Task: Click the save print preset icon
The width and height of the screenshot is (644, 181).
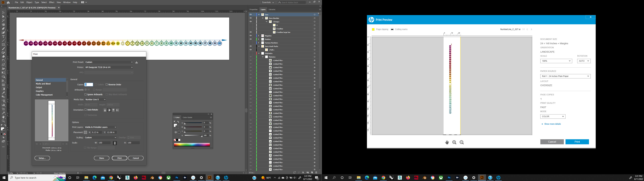Action: click(x=137, y=62)
